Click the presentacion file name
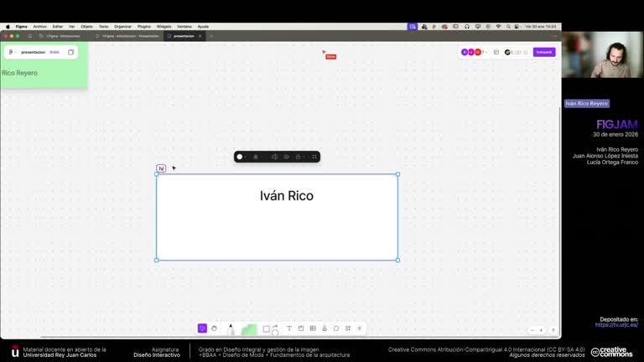The height and width of the screenshot is (362, 644). (33, 52)
